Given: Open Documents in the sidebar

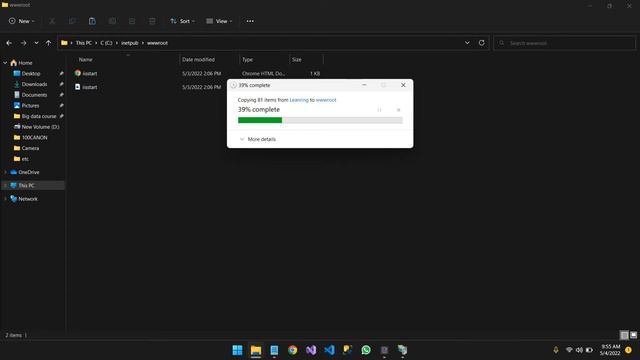Looking at the screenshot, I should (x=34, y=95).
